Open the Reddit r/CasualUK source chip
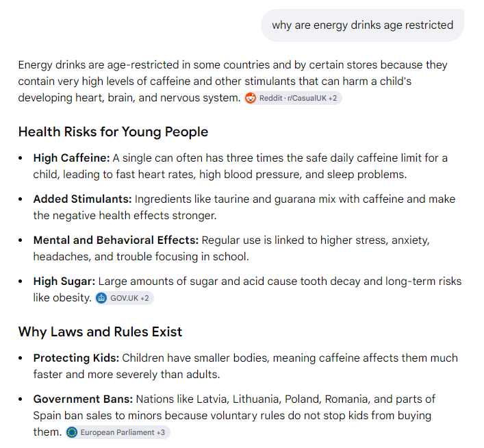 tap(293, 98)
